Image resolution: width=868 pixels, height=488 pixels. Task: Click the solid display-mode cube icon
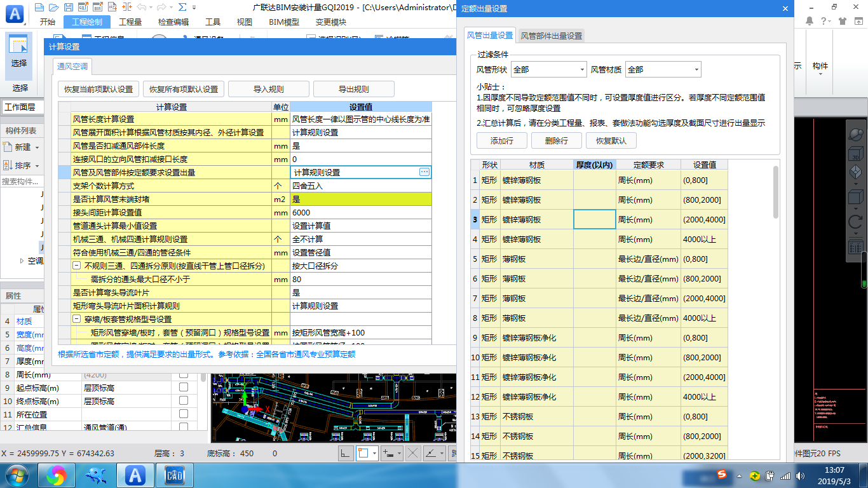(x=855, y=198)
